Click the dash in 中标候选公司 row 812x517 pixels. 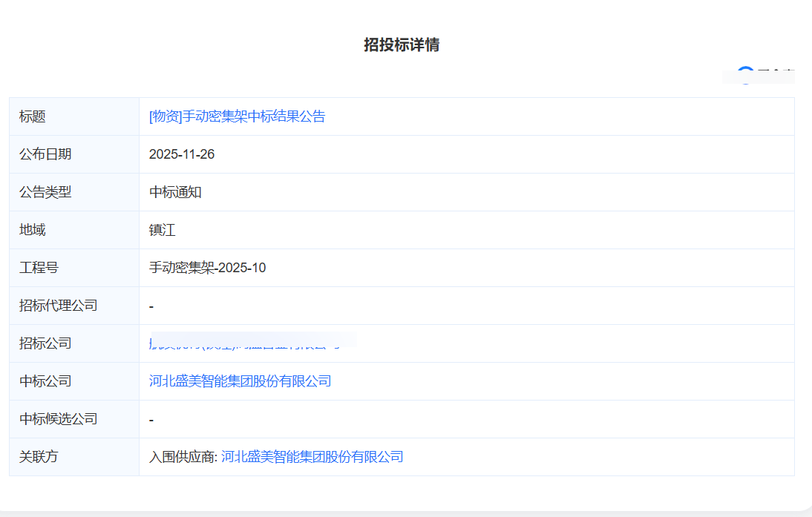point(151,418)
